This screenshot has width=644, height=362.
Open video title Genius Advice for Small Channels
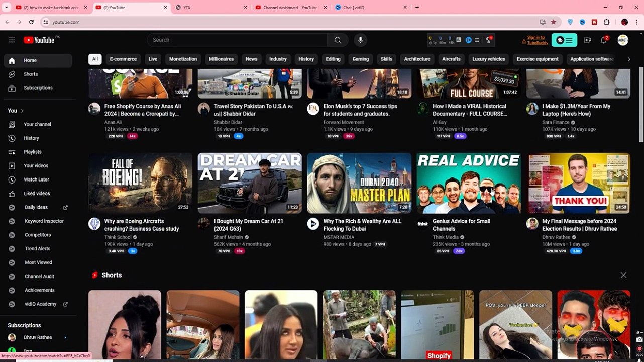462,225
